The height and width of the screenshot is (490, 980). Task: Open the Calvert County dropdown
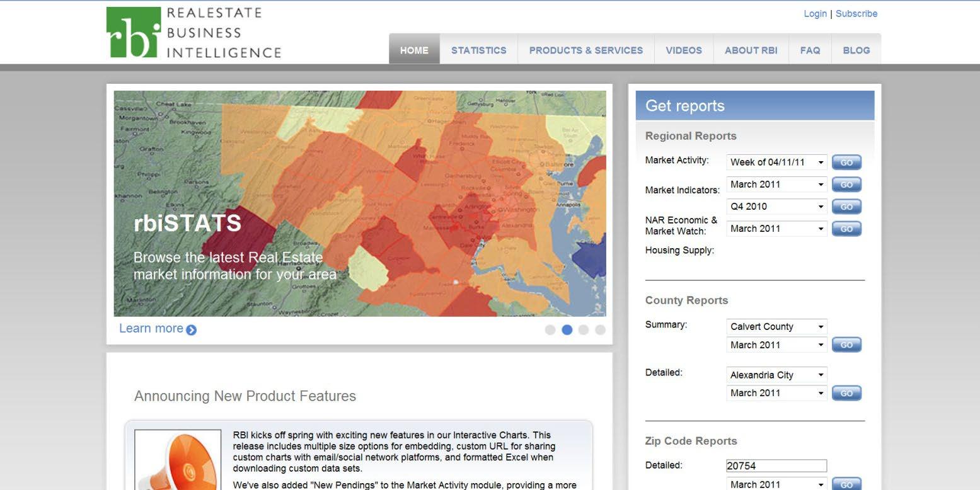click(x=776, y=326)
